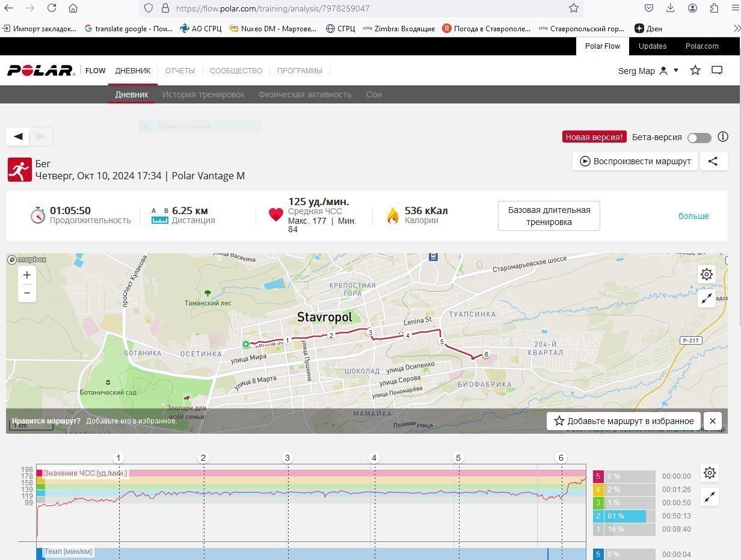Screen dimensions: 741x560
Task: Click kilometer marker 6 on map
Action: tap(486, 354)
